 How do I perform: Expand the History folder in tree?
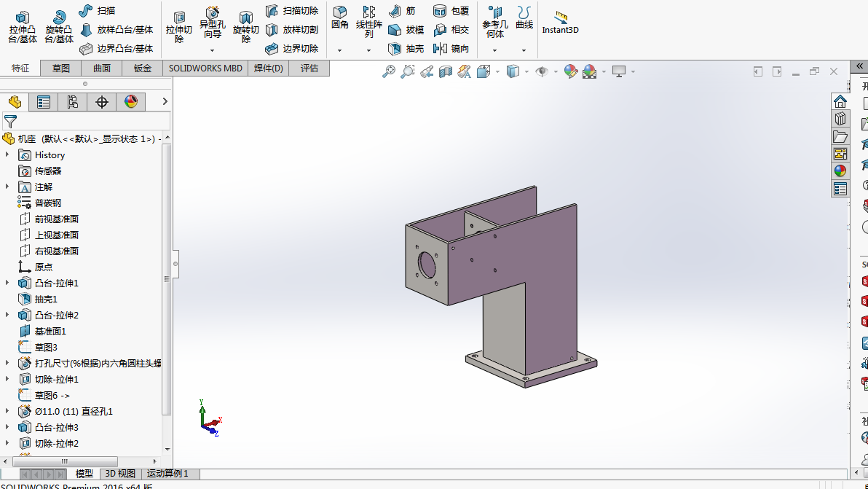[x=7, y=155]
